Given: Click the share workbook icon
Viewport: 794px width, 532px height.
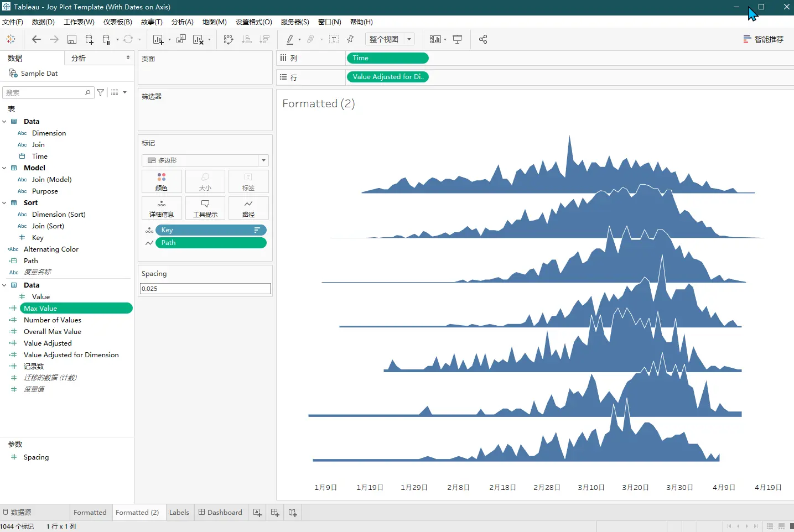Looking at the screenshot, I should tap(483, 39).
